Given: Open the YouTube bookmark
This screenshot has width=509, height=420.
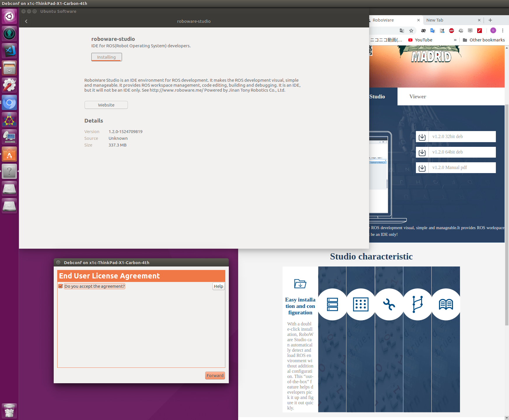Looking at the screenshot, I should coord(420,40).
